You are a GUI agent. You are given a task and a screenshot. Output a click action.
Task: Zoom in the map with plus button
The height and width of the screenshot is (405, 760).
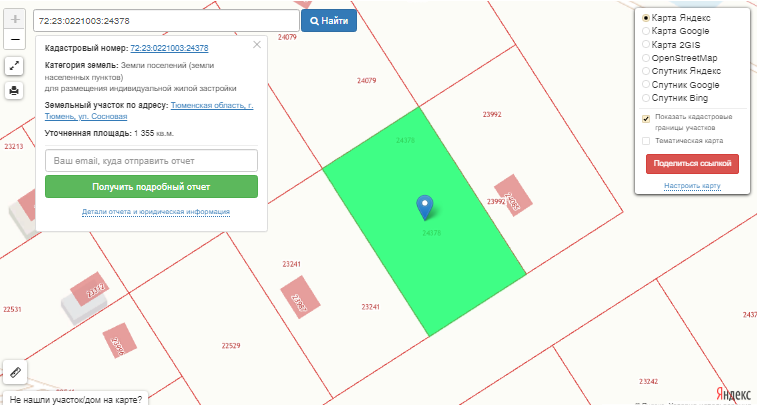coord(15,19)
